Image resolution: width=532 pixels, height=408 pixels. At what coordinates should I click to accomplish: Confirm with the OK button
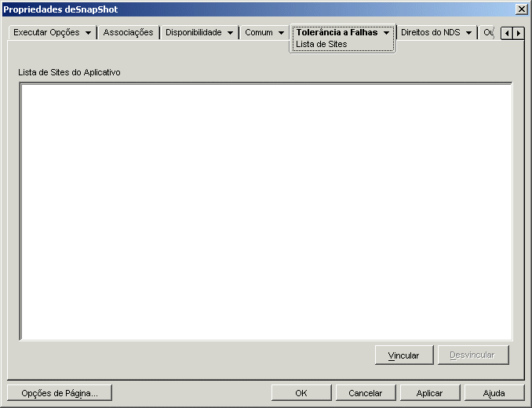(301, 393)
